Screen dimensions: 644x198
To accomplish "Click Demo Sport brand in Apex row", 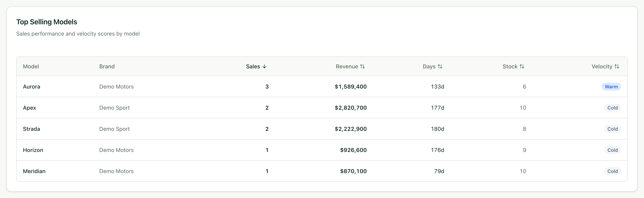I will (114, 108).
